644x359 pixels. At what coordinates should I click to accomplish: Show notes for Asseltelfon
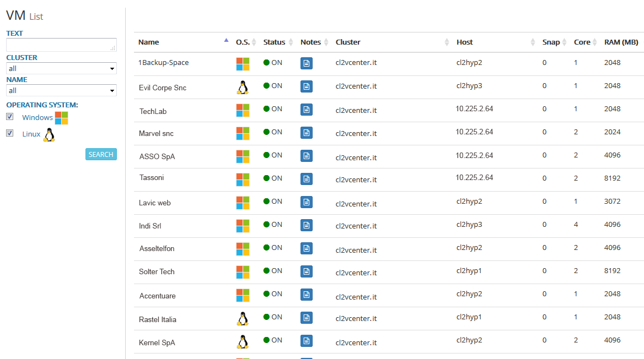[307, 248]
